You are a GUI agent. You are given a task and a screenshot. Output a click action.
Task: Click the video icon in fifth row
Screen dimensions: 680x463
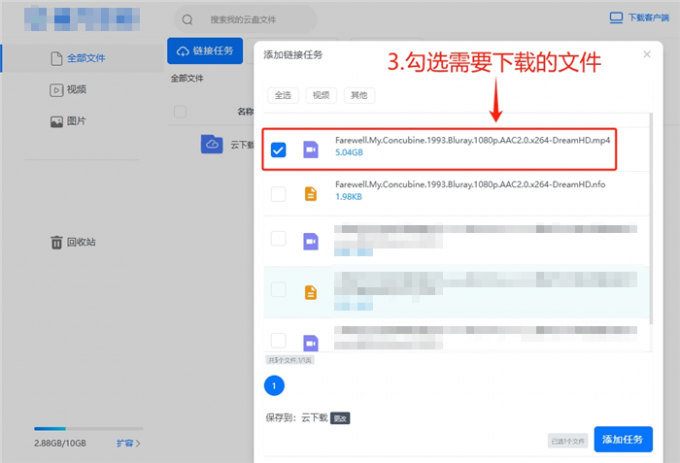click(x=311, y=343)
